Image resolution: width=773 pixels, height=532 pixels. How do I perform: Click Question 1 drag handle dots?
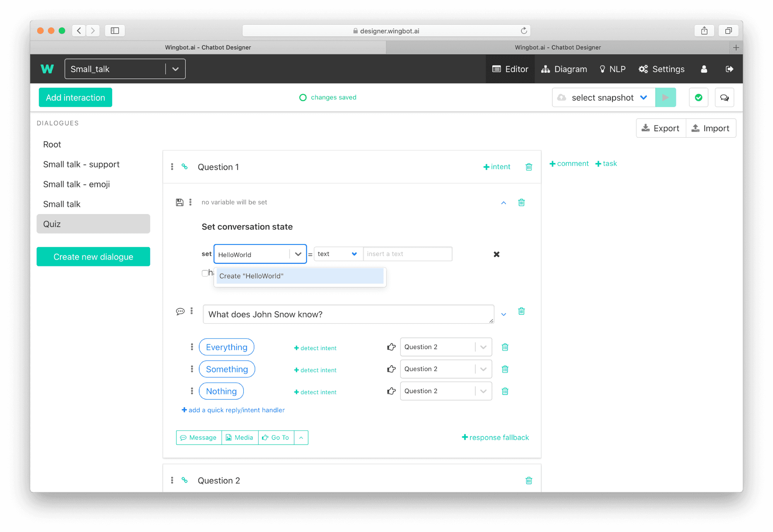[172, 167]
